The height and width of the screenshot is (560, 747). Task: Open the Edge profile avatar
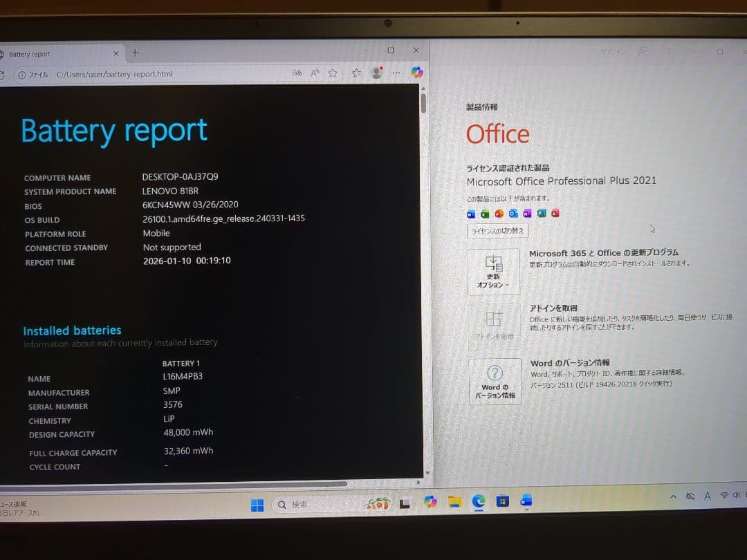click(x=377, y=72)
